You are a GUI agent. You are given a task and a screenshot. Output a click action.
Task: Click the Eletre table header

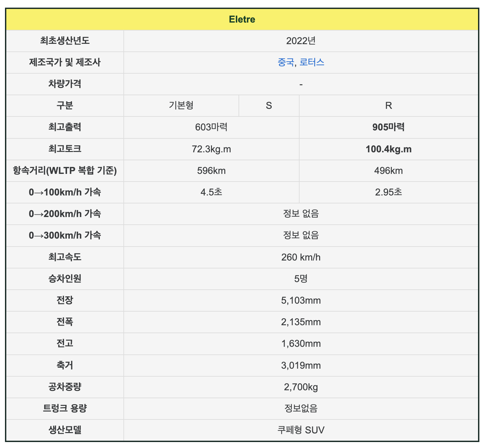point(242,19)
